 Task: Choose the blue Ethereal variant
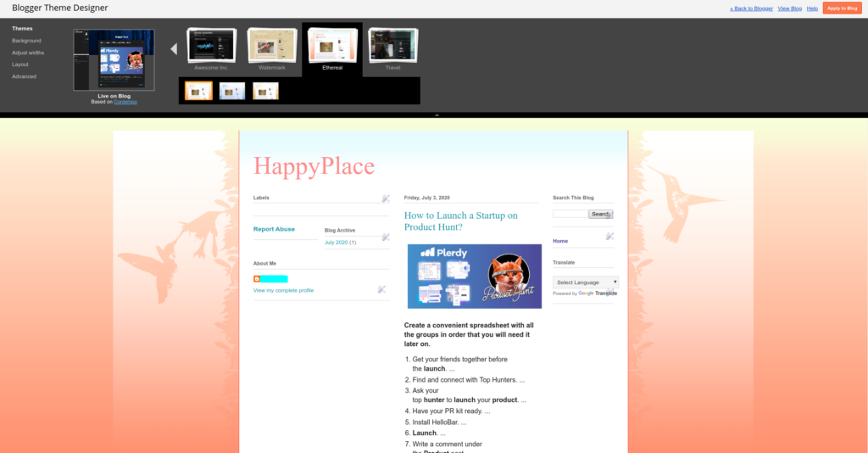pos(232,91)
